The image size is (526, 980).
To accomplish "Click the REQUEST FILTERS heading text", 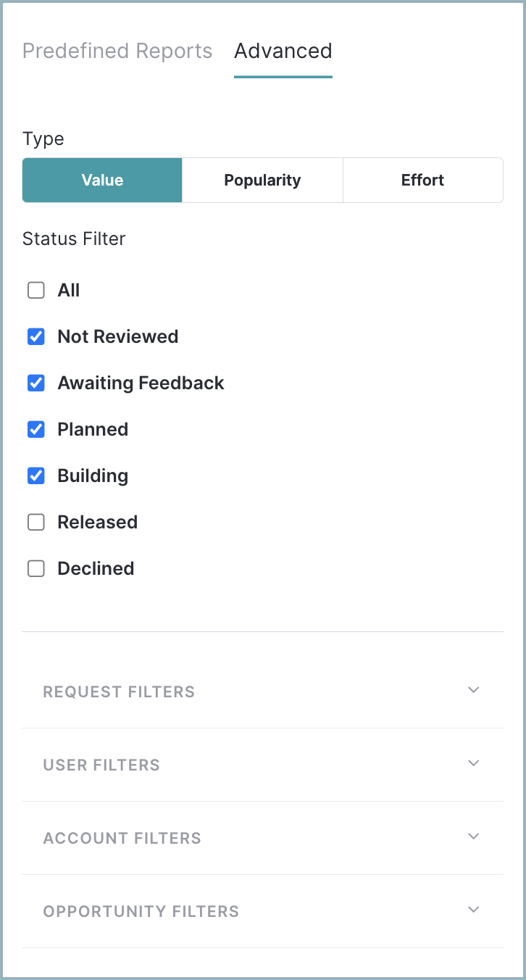I will point(119,692).
